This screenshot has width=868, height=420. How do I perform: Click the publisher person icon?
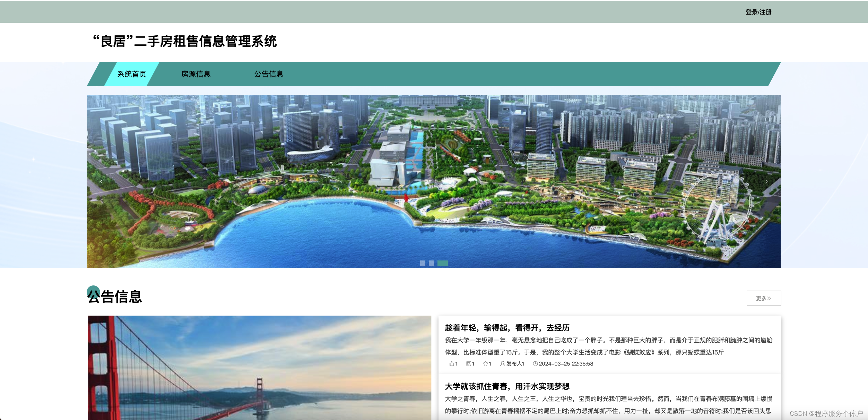[502, 363]
